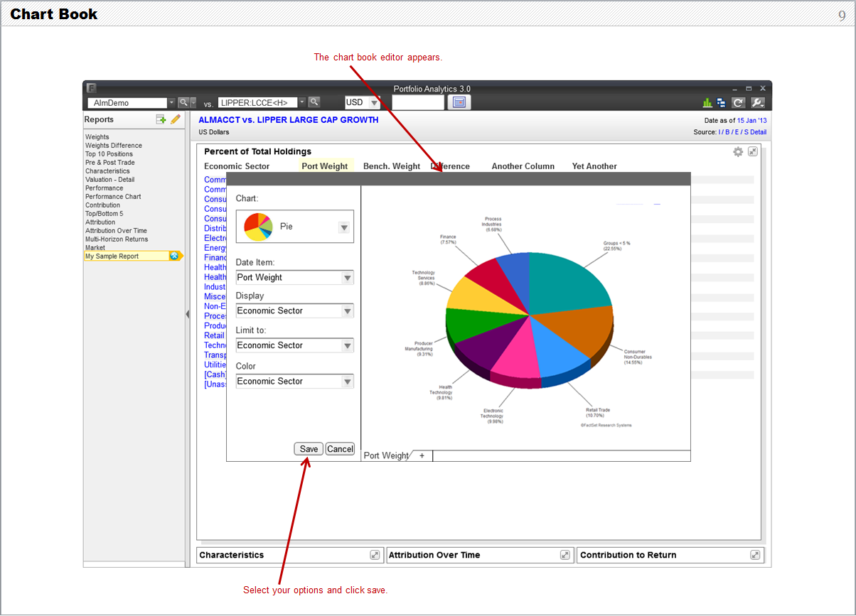Open the Attribution Over Time report in list
856x616 pixels.
point(116,231)
